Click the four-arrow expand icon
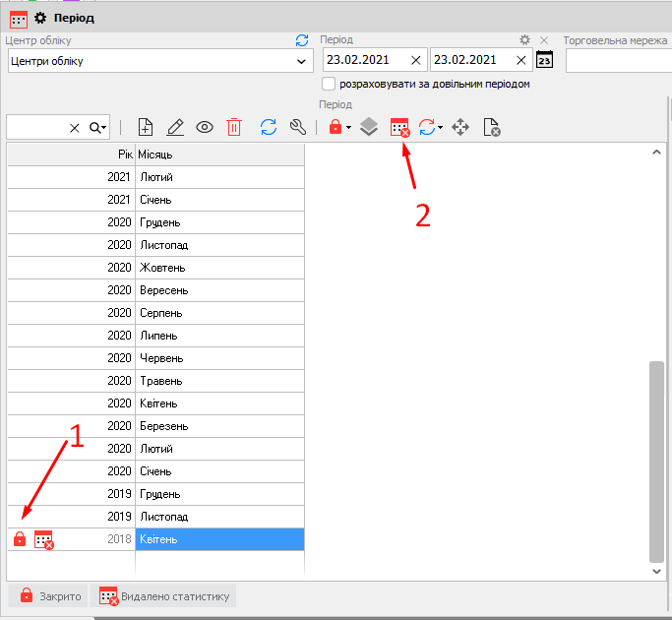This screenshot has height=620, width=672. tap(459, 127)
